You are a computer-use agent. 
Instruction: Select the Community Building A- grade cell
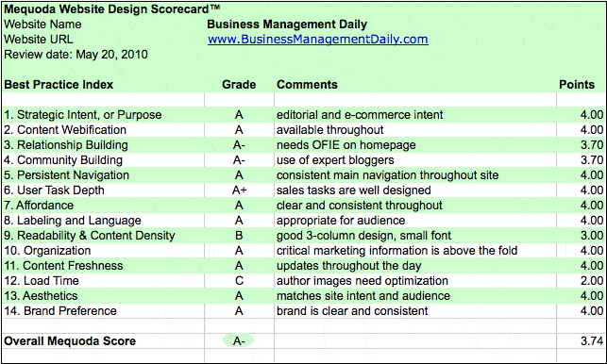239,160
